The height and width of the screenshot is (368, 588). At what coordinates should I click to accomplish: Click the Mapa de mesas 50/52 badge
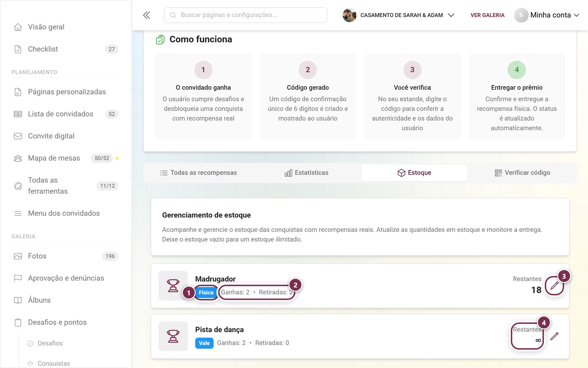coord(102,158)
